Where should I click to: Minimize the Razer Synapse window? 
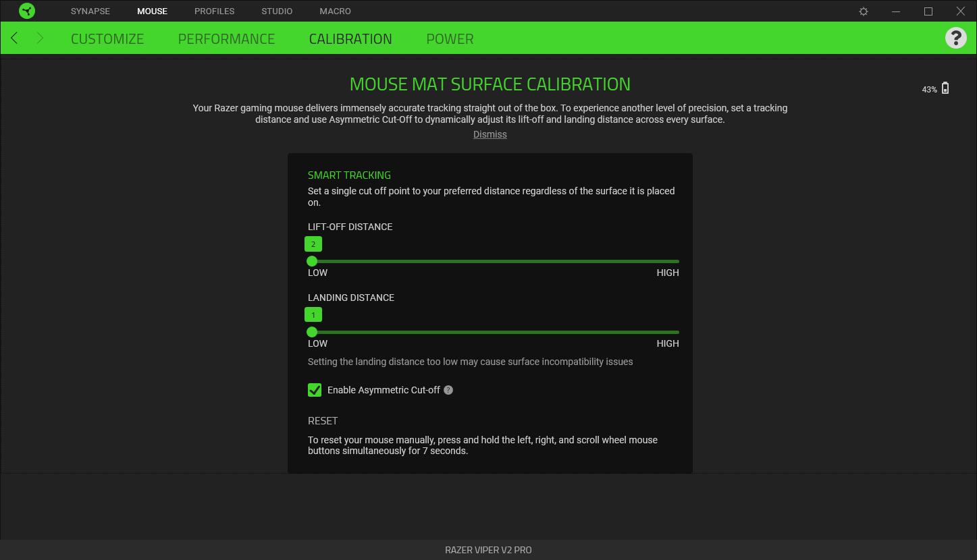coord(896,11)
